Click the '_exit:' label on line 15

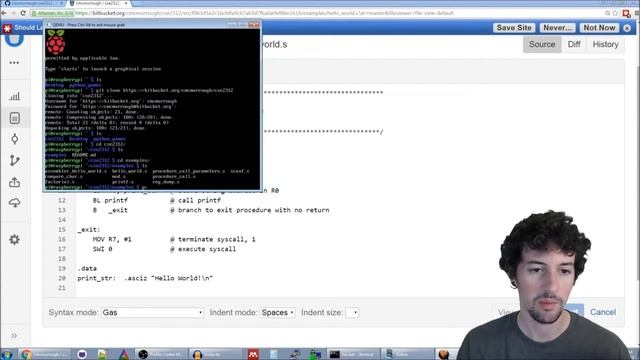pyautogui.click(x=89, y=229)
